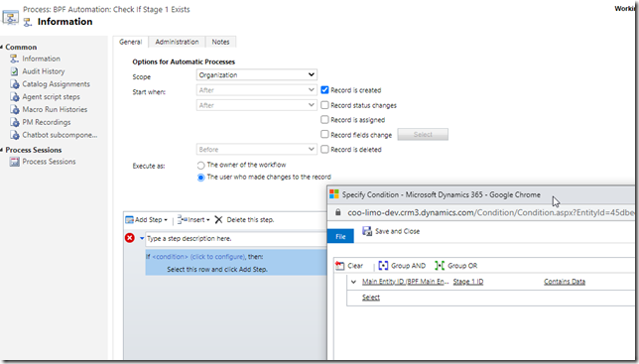The height and width of the screenshot is (364, 639).
Task: Open the Before dropdown for Record is deleted
Action: (256, 150)
